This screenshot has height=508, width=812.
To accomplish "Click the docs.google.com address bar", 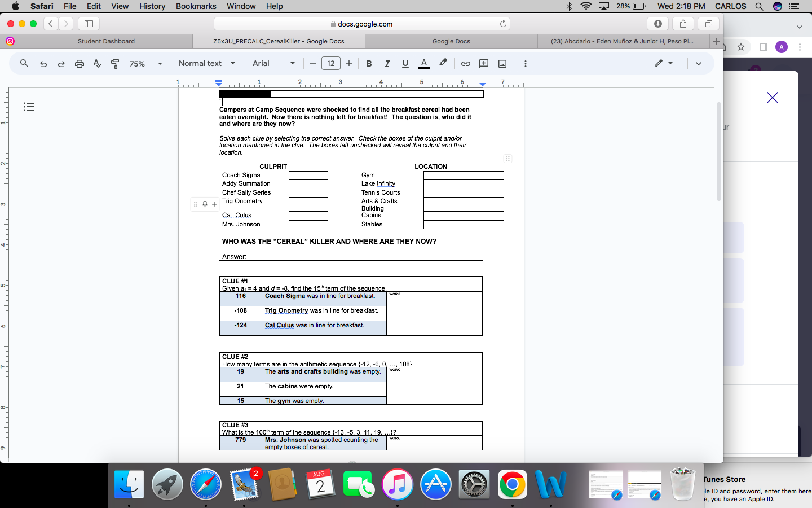I will [361, 24].
